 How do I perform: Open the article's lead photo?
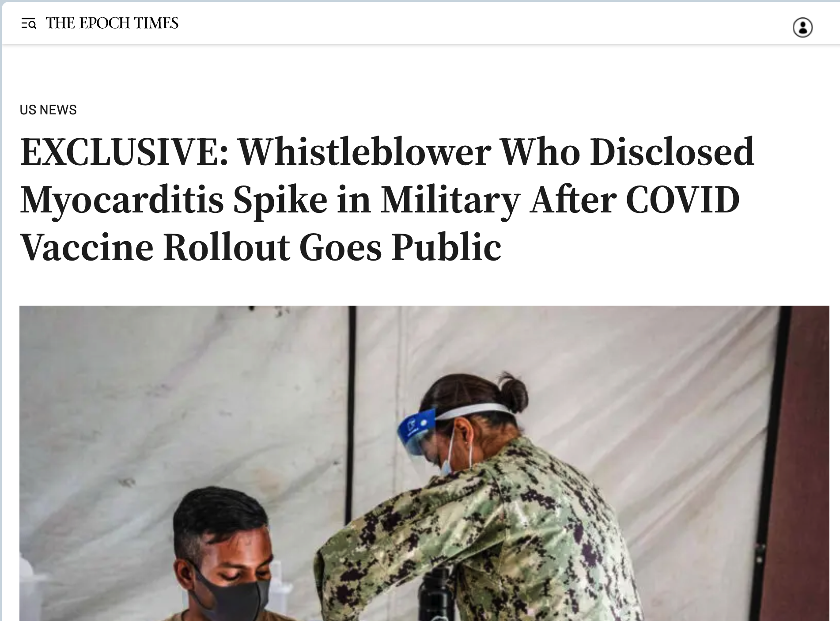pos(424,463)
